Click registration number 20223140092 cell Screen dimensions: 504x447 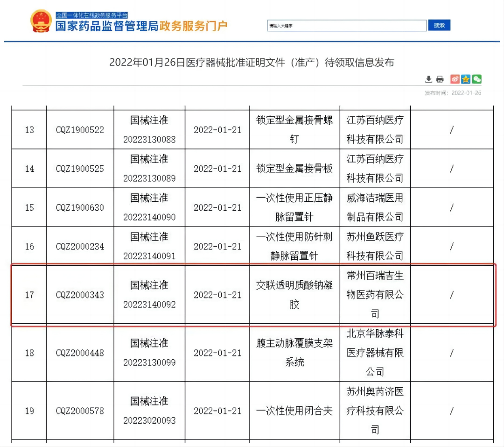click(149, 305)
